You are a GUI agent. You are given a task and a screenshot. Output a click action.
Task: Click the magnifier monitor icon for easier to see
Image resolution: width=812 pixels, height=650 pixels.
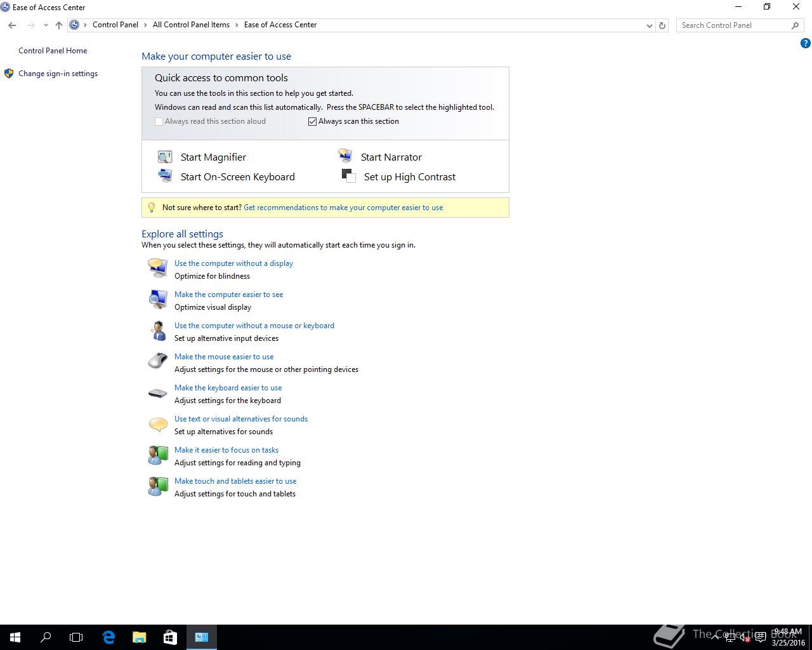tap(157, 299)
